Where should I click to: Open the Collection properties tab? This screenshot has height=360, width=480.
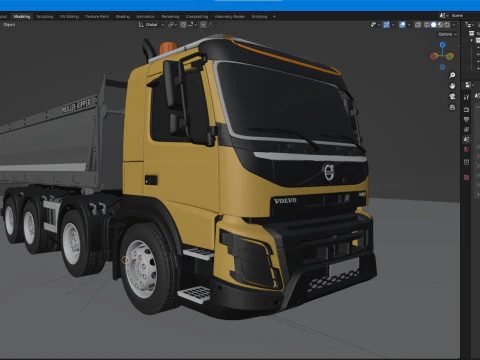tap(466, 162)
